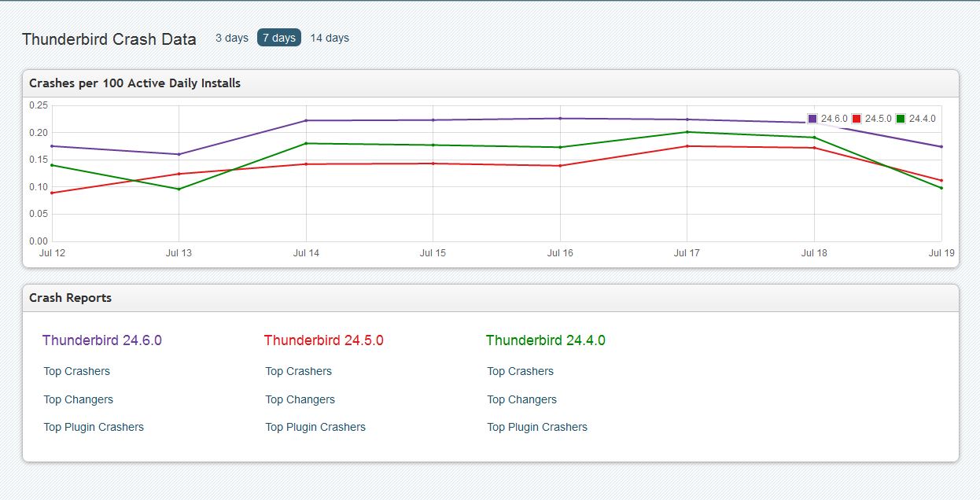Viewport: 980px width, 500px height.
Task: Open the Thunderbird 24.6.0 link
Action: [102, 340]
